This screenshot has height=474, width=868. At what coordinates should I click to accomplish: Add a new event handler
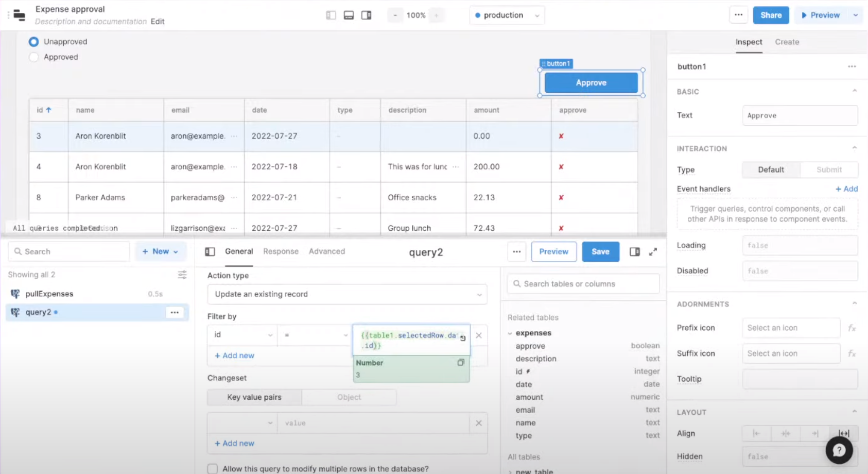click(847, 189)
